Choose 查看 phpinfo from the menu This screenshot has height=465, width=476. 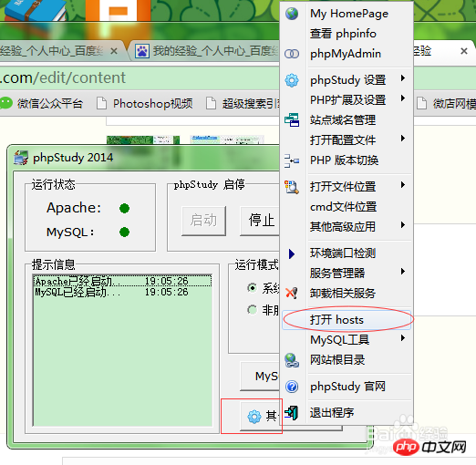pyautogui.click(x=347, y=34)
